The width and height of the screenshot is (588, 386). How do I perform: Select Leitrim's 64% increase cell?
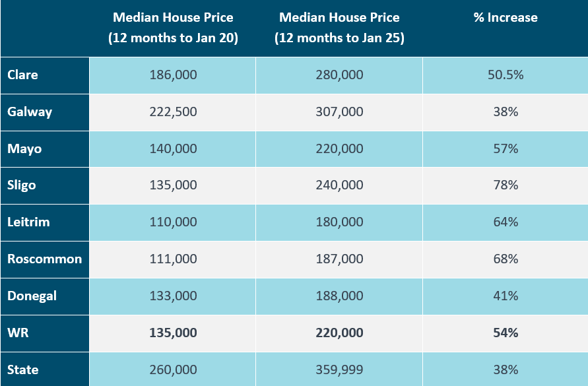pyautogui.click(x=506, y=222)
